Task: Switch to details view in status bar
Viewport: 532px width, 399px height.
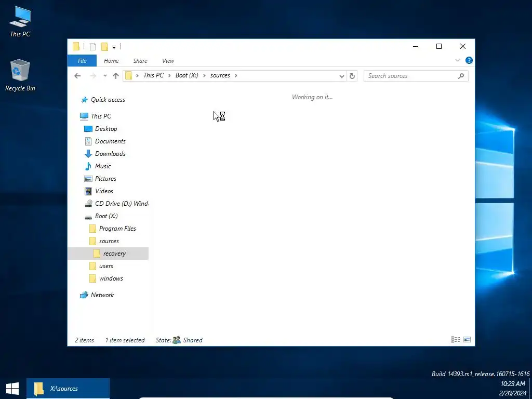Action: pos(456,339)
